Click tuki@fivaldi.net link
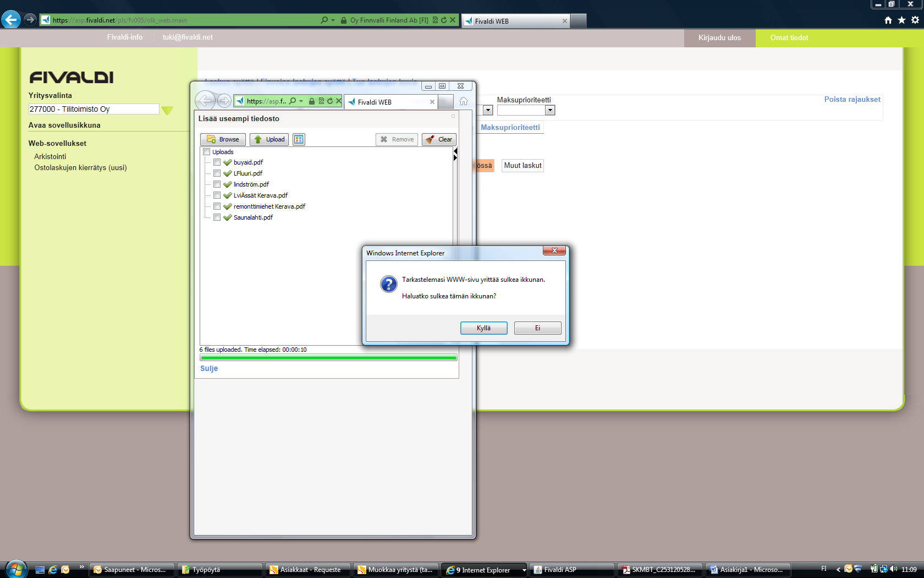924x578 pixels. point(188,37)
